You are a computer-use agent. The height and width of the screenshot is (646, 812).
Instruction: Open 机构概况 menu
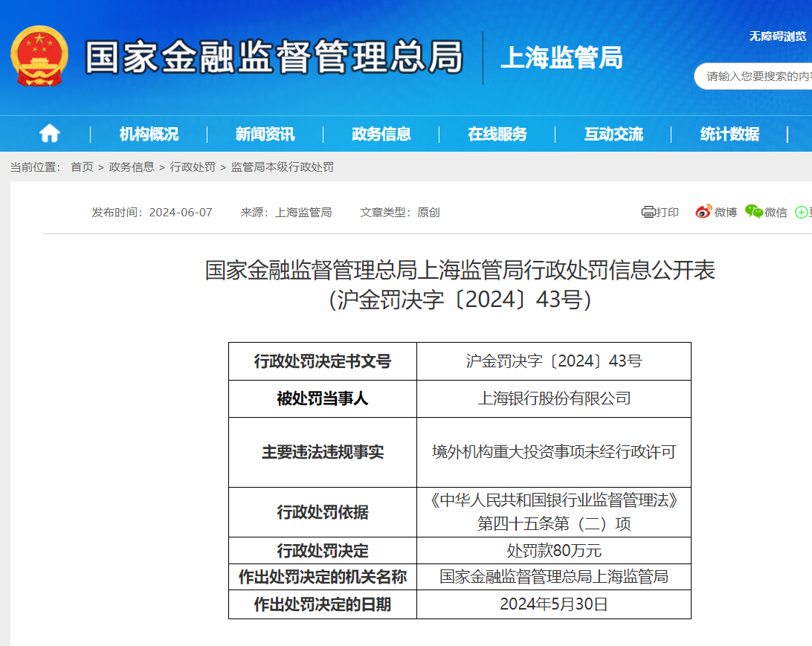tap(149, 134)
